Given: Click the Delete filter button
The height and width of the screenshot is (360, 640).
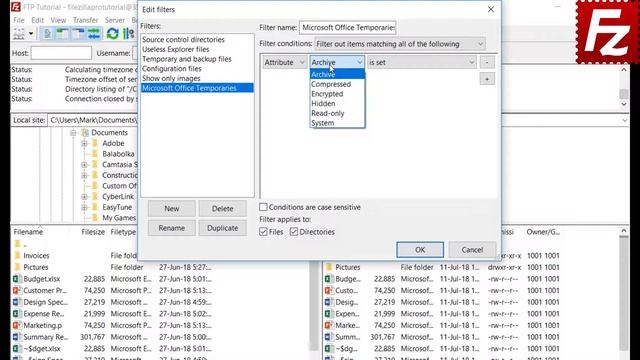Looking at the screenshot, I should [222, 209].
